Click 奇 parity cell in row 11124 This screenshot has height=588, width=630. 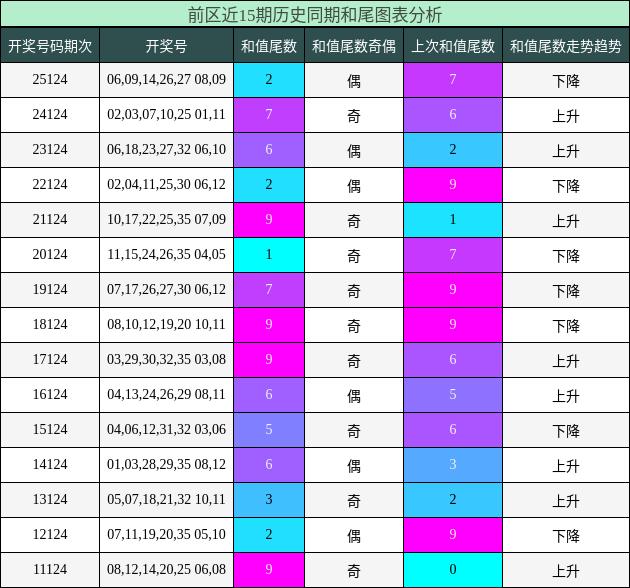coord(354,570)
